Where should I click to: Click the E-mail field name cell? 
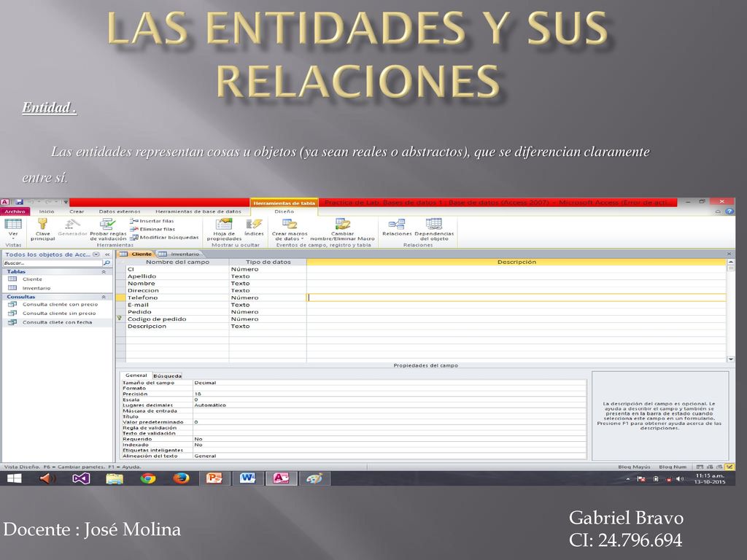pyautogui.click(x=177, y=305)
